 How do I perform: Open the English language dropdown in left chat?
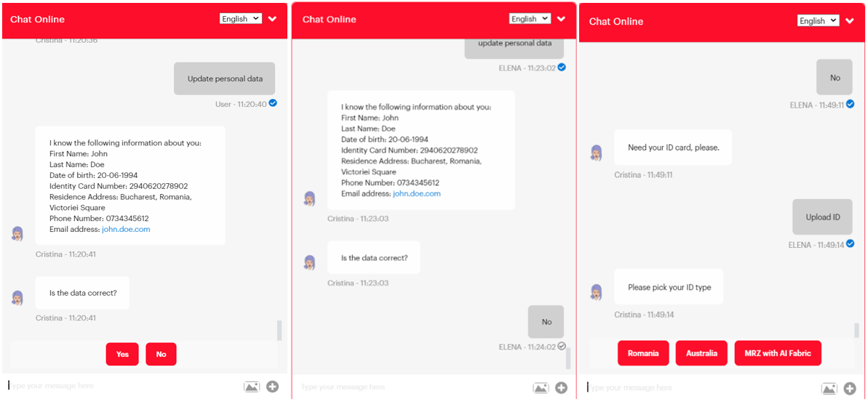point(240,19)
